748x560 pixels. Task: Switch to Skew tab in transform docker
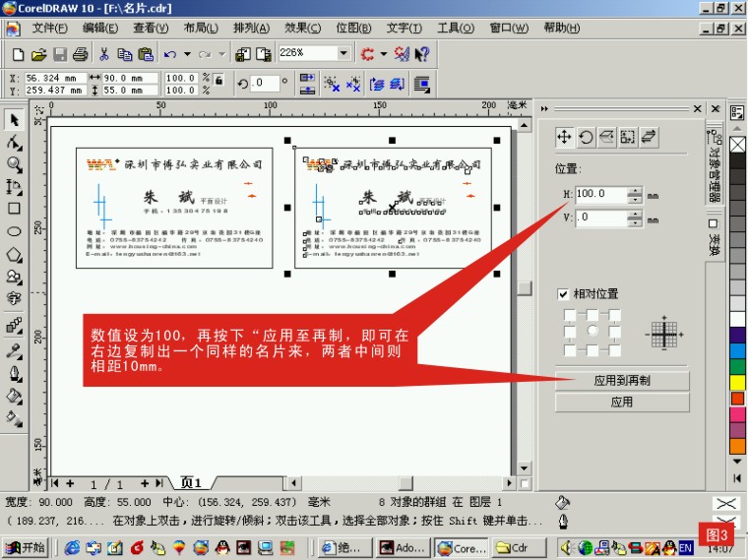(x=649, y=138)
